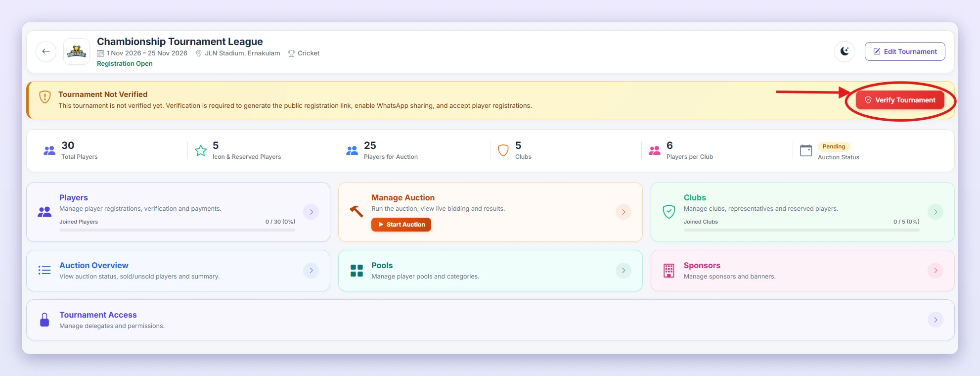The image size is (980, 376).
Task: Start the auction with orange button
Action: [401, 225]
